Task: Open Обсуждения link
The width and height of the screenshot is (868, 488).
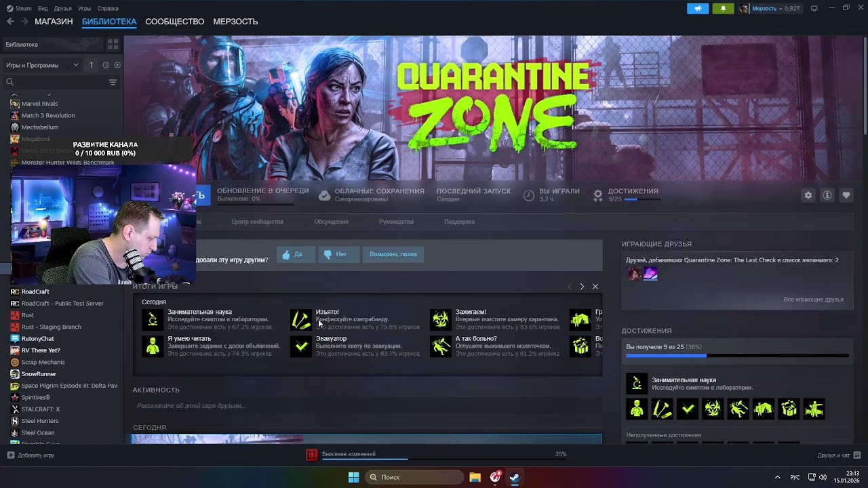Action: point(331,222)
